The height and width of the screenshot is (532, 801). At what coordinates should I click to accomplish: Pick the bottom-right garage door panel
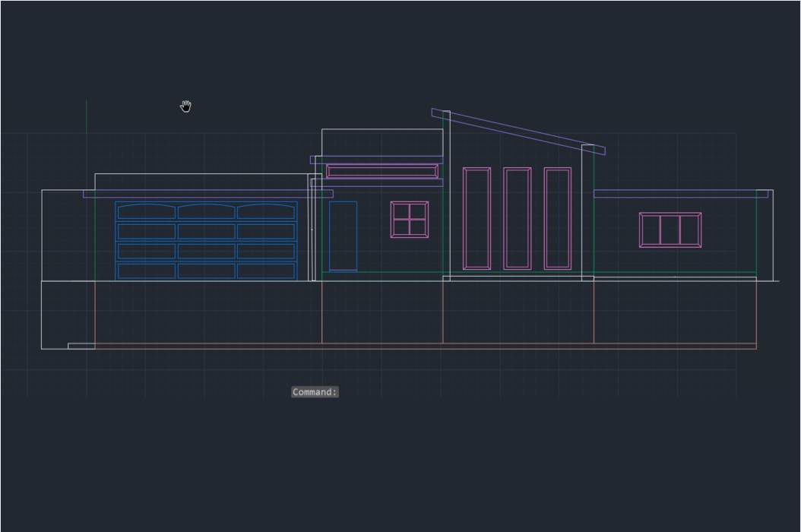tap(266, 271)
